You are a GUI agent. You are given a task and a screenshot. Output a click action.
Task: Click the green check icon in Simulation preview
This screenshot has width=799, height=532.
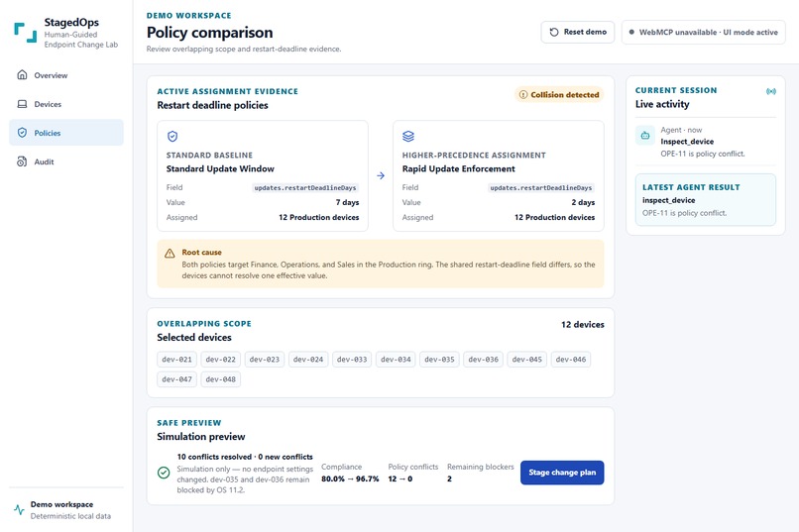pyautogui.click(x=164, y=473)
